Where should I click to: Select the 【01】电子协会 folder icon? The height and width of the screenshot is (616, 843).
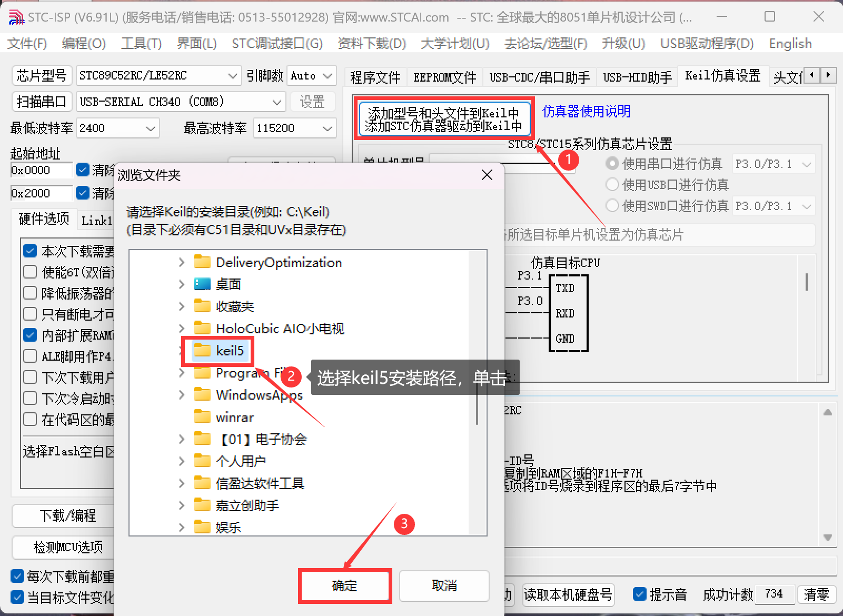(x=202, y=439)
